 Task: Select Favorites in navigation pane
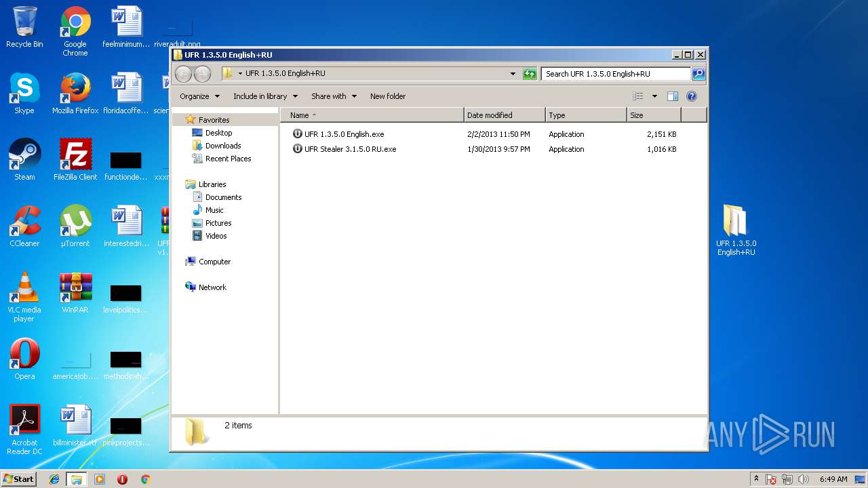tap(214, 120)
